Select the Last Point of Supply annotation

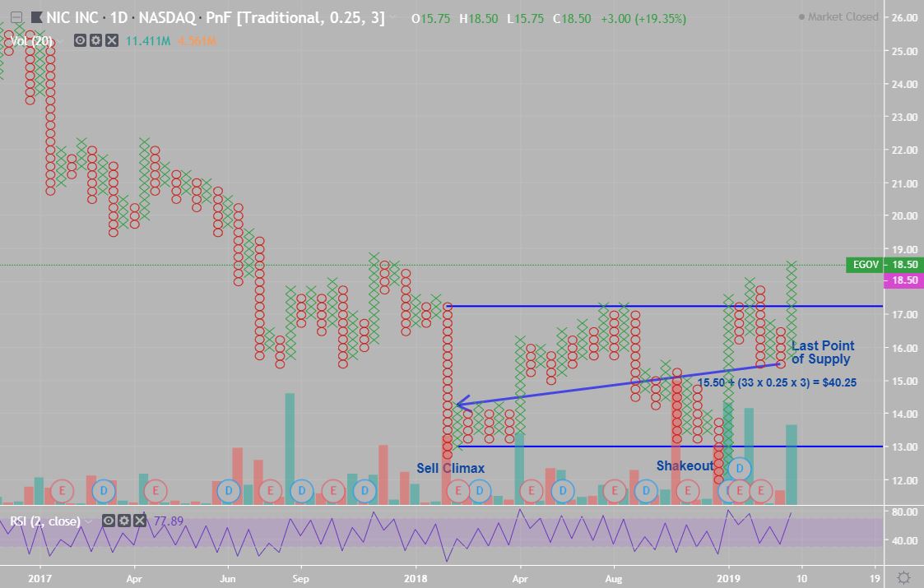pos(822,352)
